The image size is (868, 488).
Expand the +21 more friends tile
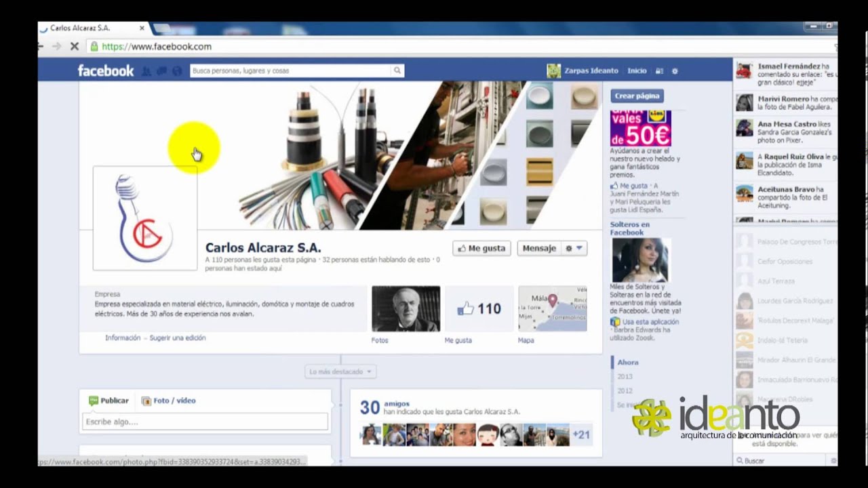(581, 434)
